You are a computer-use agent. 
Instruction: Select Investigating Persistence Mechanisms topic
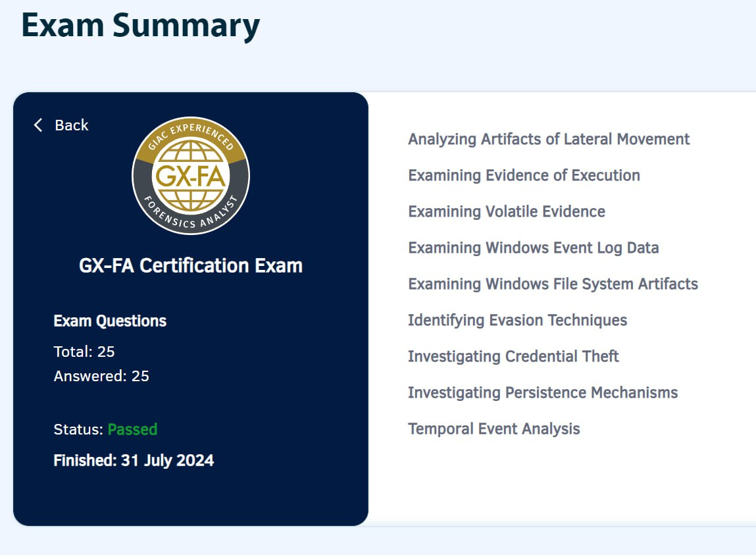pos(543,392)
